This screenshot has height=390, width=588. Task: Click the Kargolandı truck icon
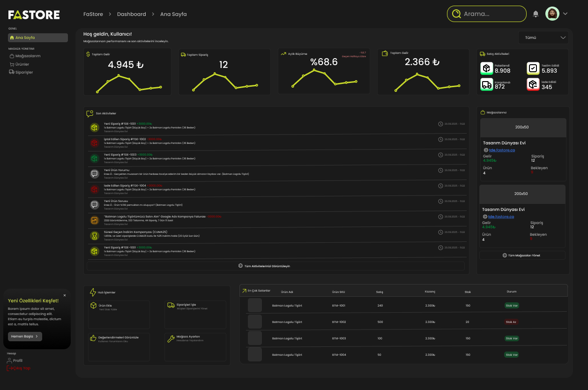tap(487, 84)
